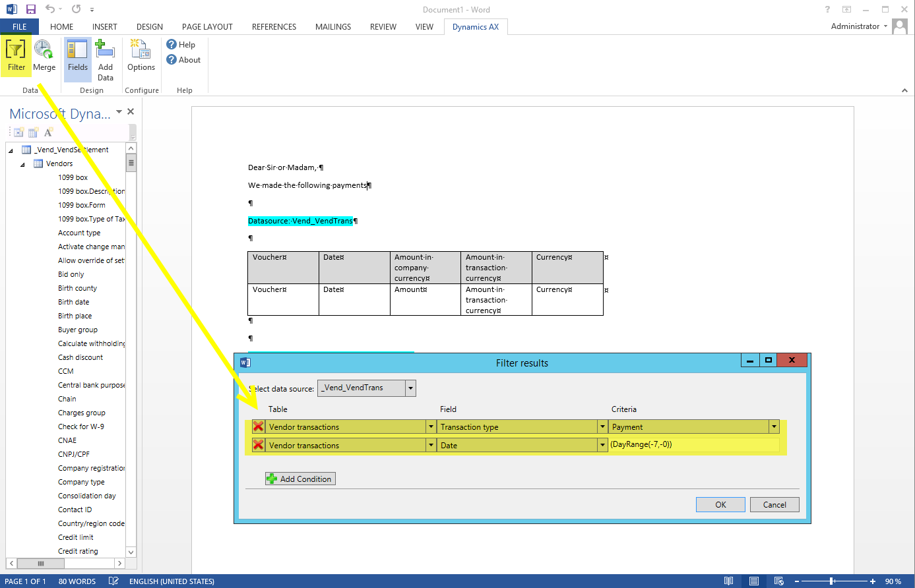Image resolution: width=915 pixels, height=588 pixels.
Task: Click the Save icon in quick access toolbar
Action: tap(31, 9)
